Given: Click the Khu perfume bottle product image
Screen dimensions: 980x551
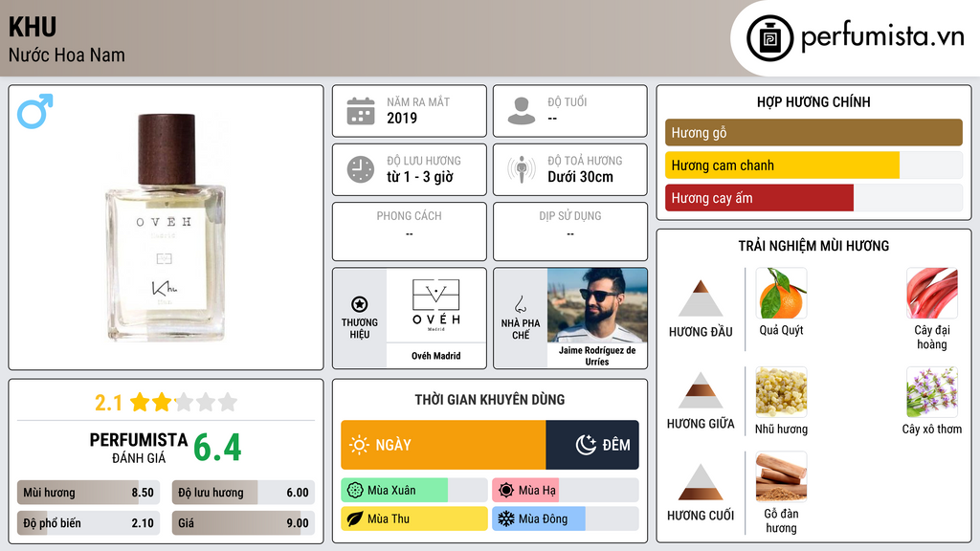Looking at the screenshot, I should pos(167,227).
